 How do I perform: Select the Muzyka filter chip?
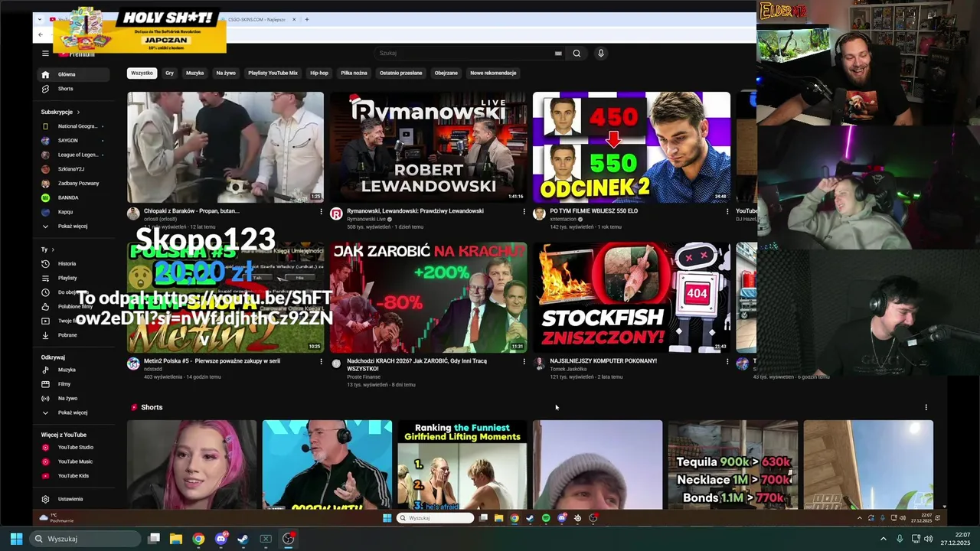[x=194, y=73]
